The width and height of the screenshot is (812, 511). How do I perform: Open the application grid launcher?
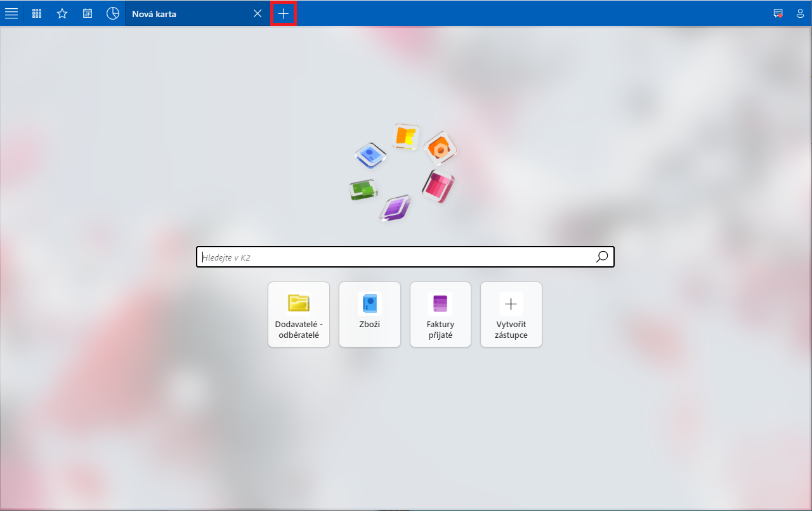[37, 13]
